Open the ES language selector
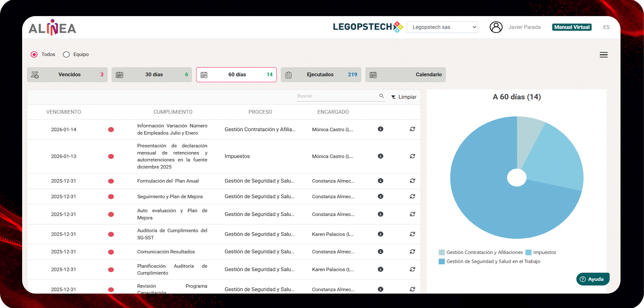Viewport: 644px width, 308px height. pyautogui.click(x=606, y=27)
